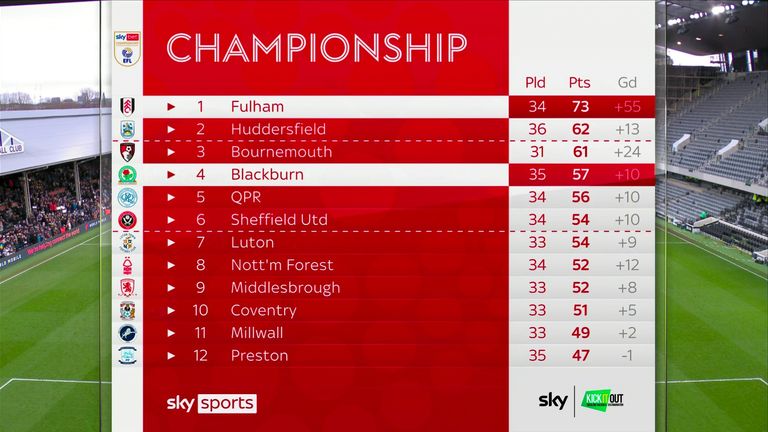The height and width of the screenshot is (432, 768).
Task: Click Fulham's 73 points value
Action: tap(580, 107)
